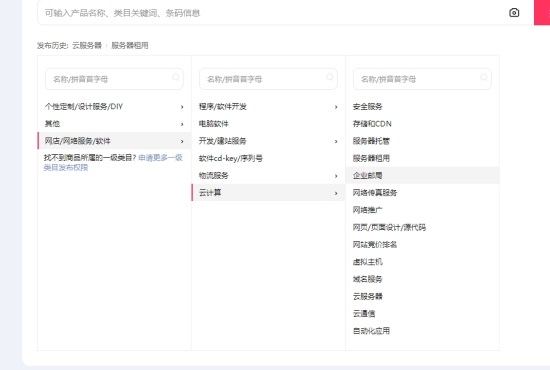Image resolution: width=550 pixels, height=370 pixels.
Task: Expand the 程序/软件开发 subcategory chevron
Action: click(x=336, y=107)
